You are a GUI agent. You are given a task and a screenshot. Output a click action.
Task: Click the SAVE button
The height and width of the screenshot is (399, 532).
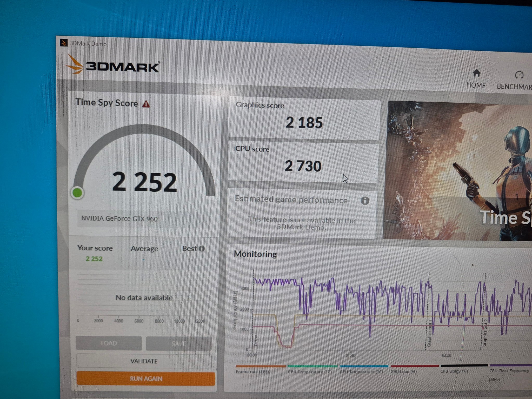click(x=179, y=344)
